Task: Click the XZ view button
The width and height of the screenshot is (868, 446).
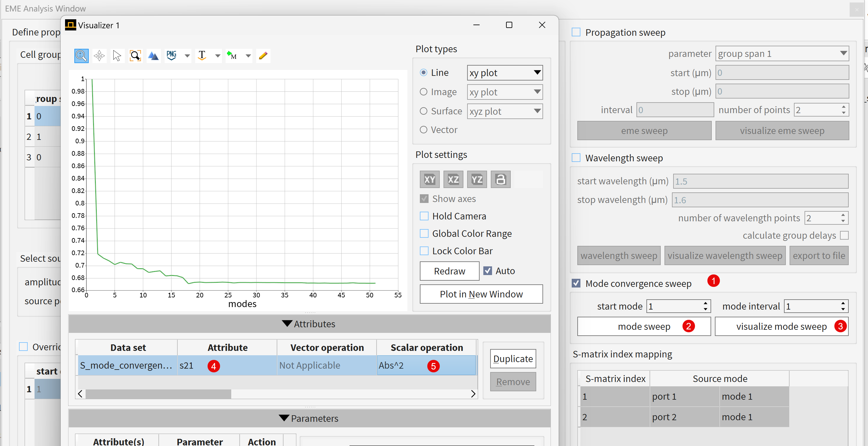Action: tap(453, 179)
